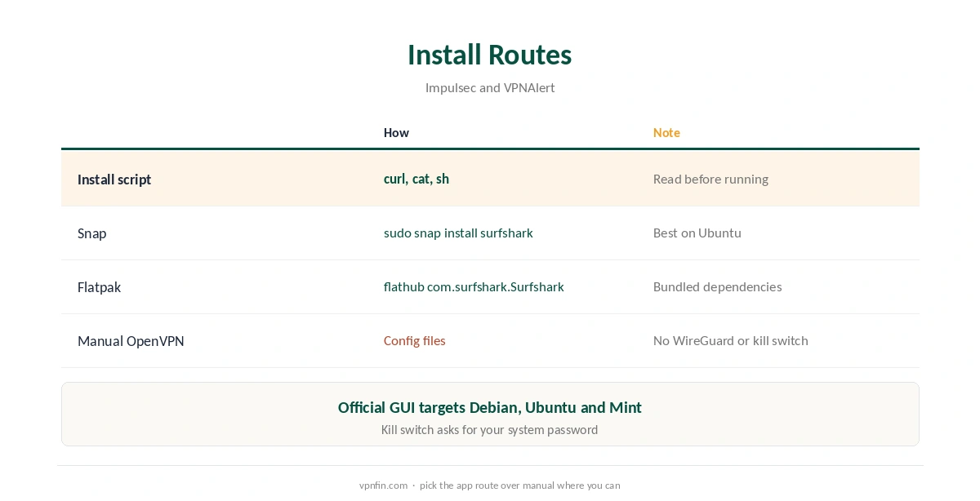Click the flathub com.surfshark.Surfshark text
980x501 pixels.
[474, 286]
